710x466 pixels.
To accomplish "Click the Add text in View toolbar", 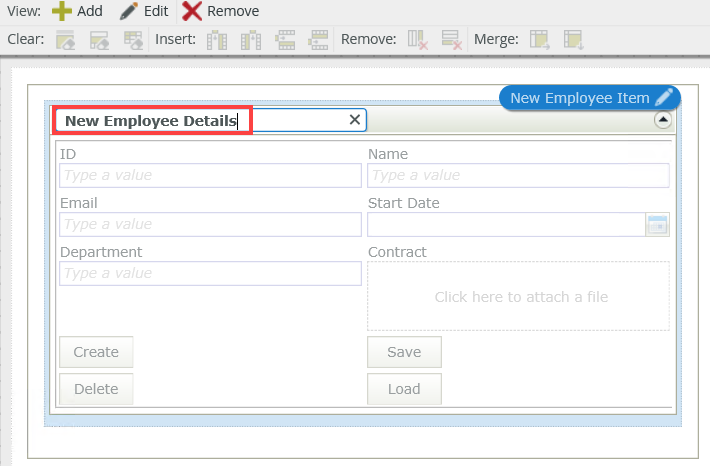I will (90, 11).
